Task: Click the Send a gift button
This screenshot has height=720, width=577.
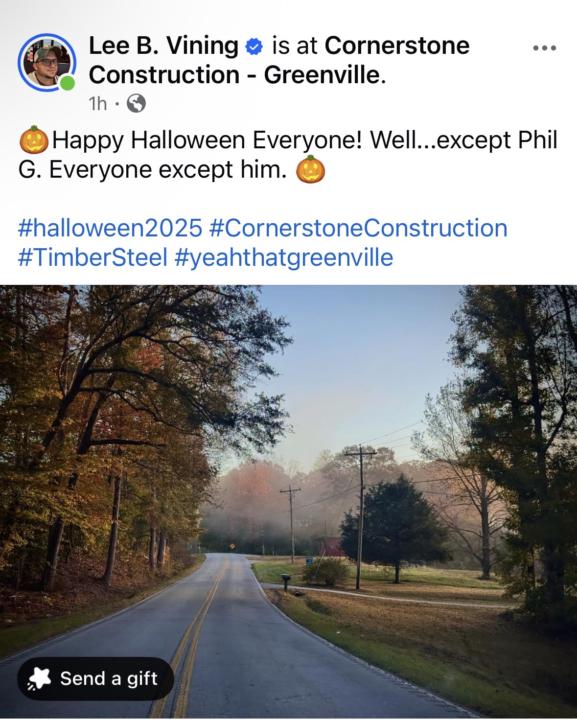Action: (95, 678)
